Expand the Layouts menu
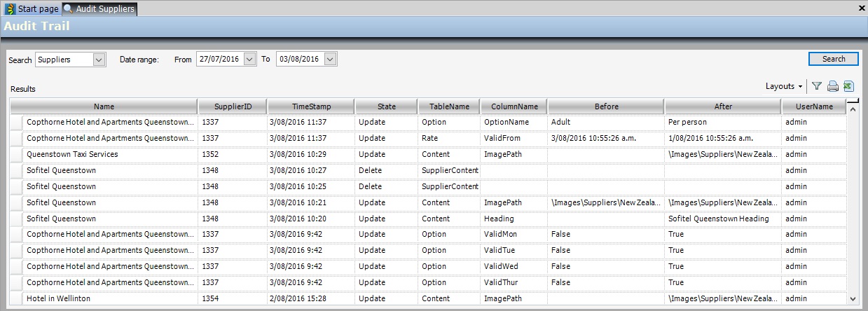 click(x=783, y=86)
